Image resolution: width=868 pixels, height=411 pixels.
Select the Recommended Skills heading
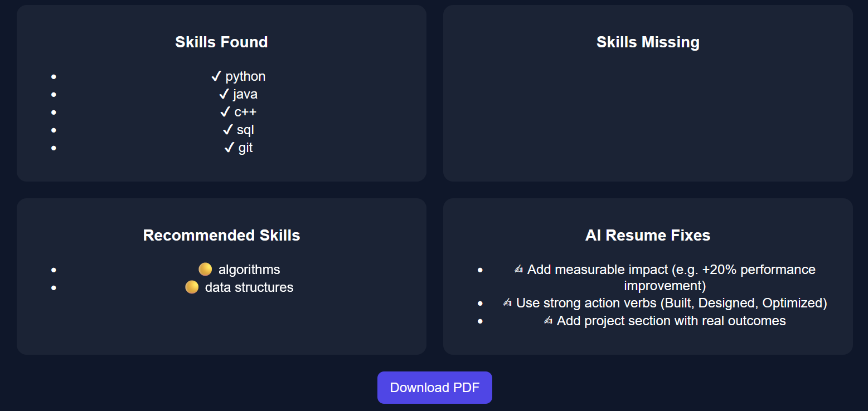click(x=221, y=236)
